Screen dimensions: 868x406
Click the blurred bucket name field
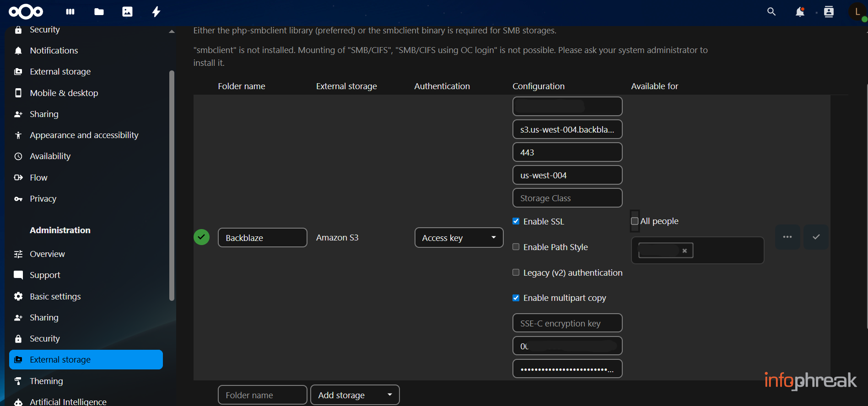[567, 107]
